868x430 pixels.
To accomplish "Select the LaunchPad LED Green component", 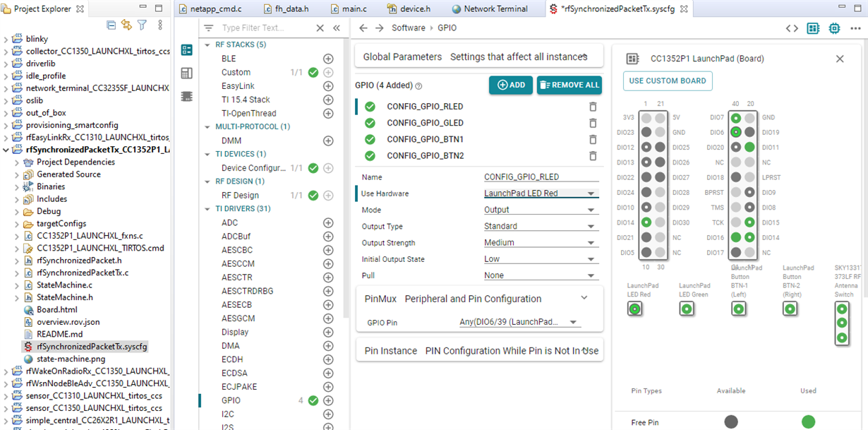I will point(687,309).
